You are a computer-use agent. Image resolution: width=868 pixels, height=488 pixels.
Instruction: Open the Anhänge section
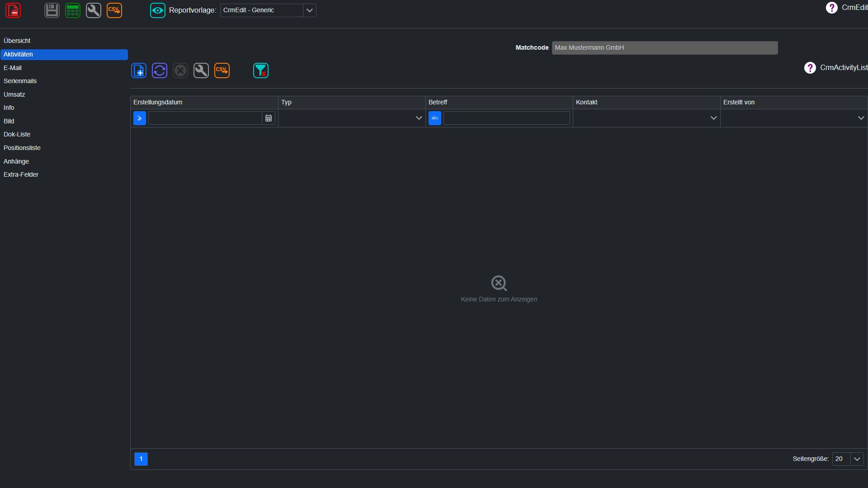64,161
